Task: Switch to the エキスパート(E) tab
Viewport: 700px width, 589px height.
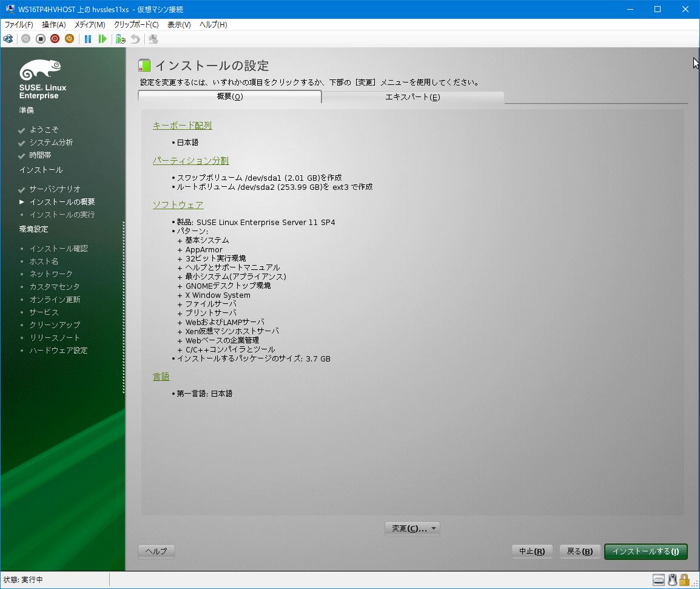Action: 413,97
